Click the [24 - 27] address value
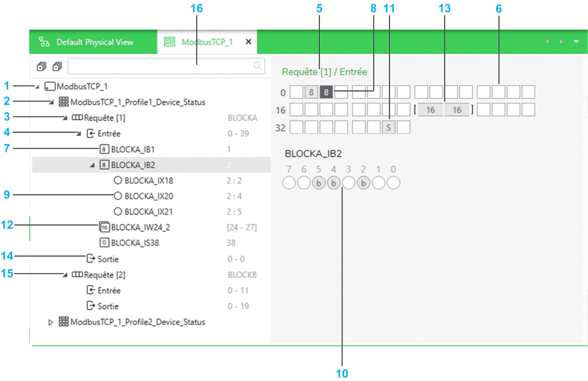588x381 pixels. click(242, 227)
